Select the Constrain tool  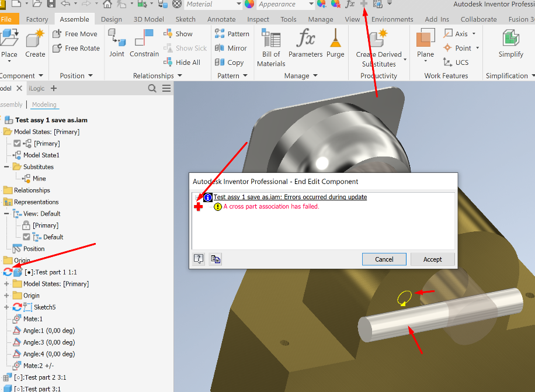(144, 44)
